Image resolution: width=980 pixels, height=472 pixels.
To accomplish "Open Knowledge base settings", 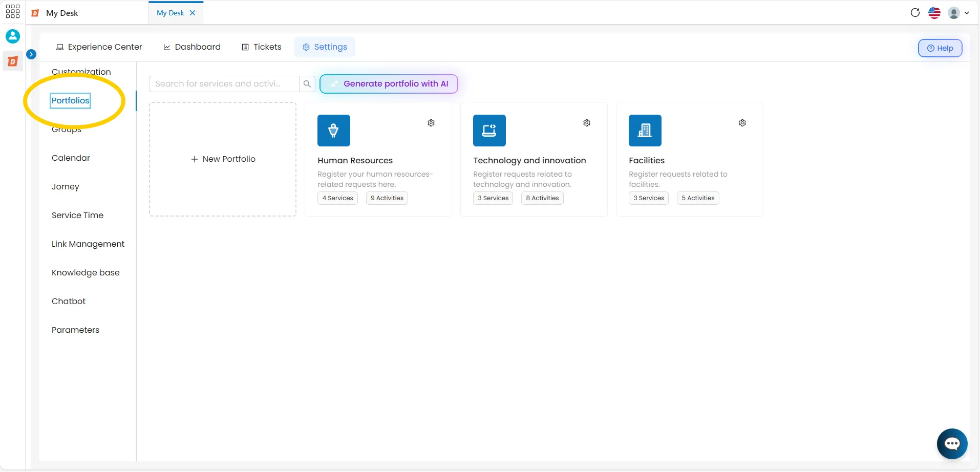I will pyautogui.click(x=86, y=273).
